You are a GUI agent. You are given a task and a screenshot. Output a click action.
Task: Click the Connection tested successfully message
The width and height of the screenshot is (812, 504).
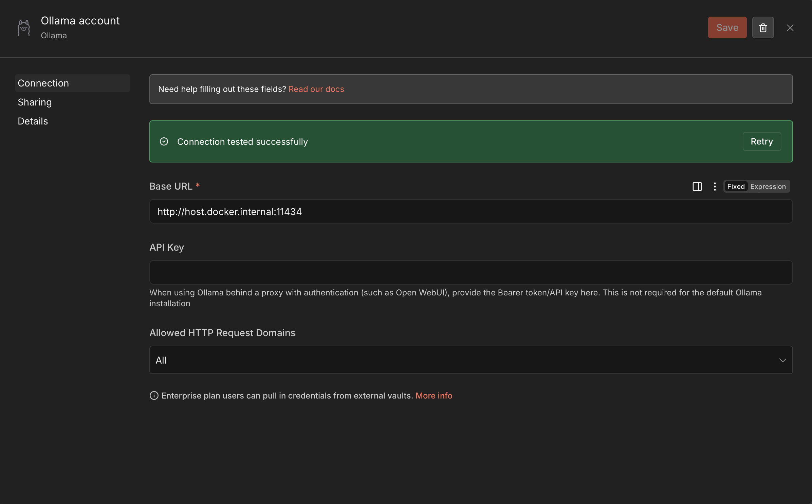click(242, 142)
